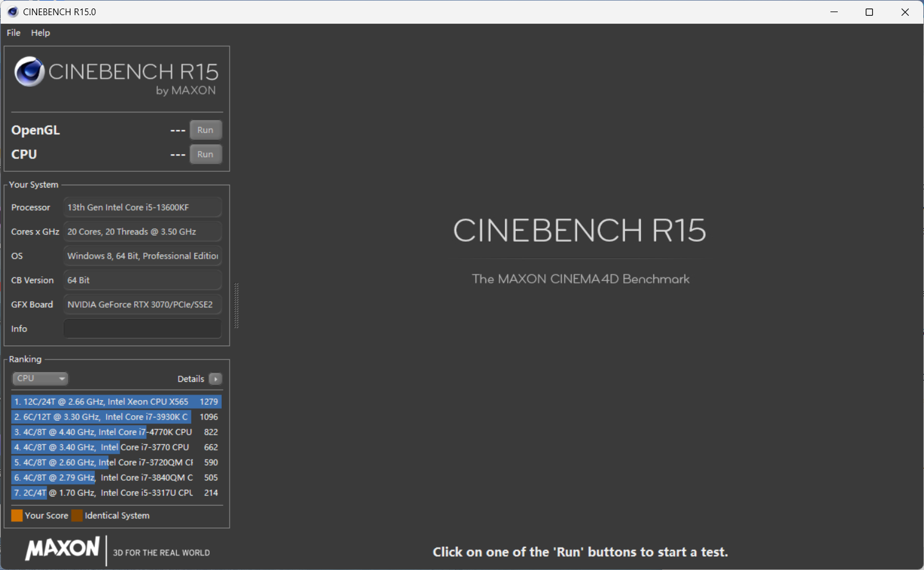The image size is (924, 570).
Task: Click the Details arrow icon in Ranking panel
Action: [x=215, y=378]
